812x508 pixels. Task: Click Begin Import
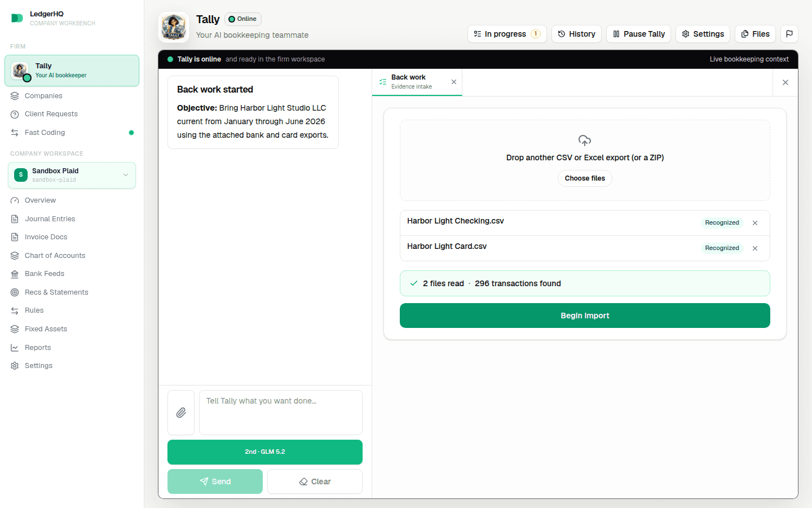pos(585,316)
